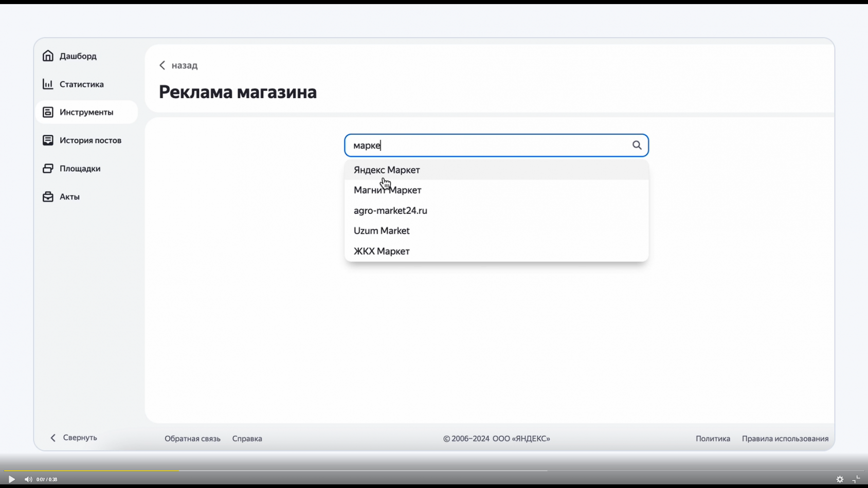
Task: Open Политика footer link
Action: (x=713, y=439)
